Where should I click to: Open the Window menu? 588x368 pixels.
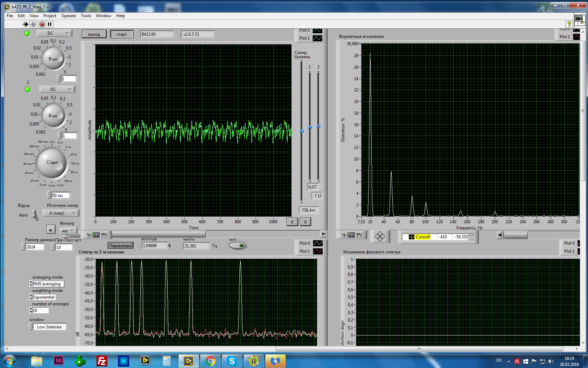pyautogui.click(x=104, y=16)
